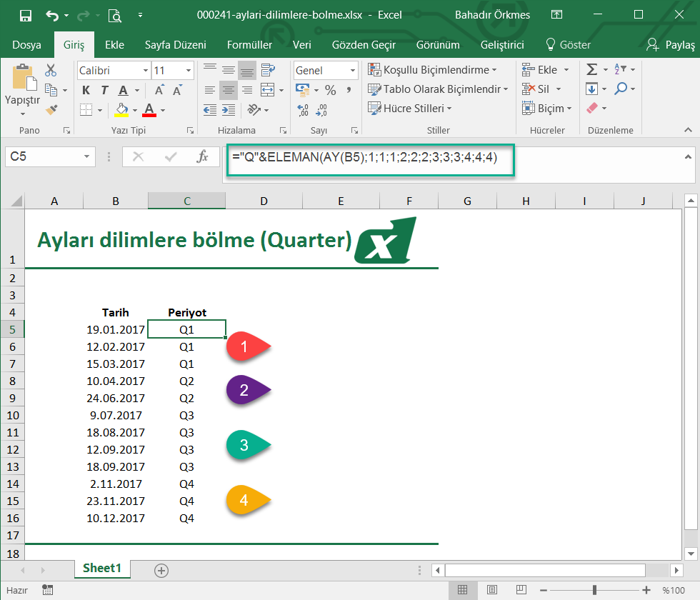Toggle bold with the K button
The image size is (700, 600).
(x=86, y=90)
